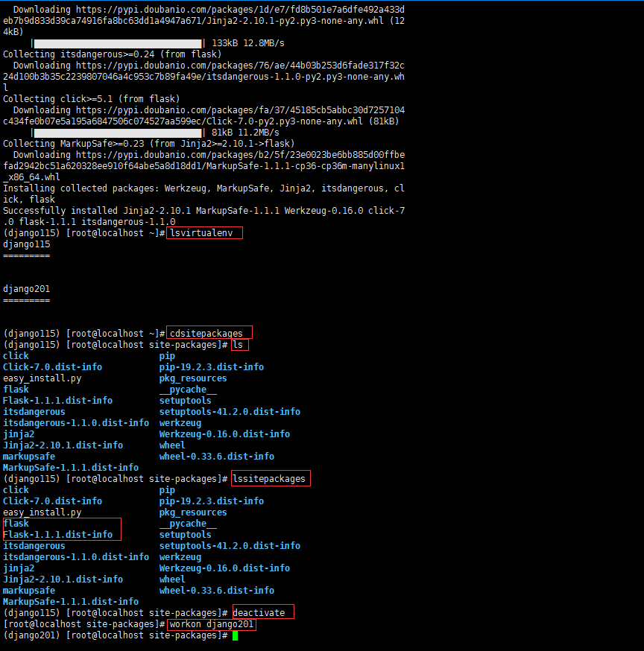The height and width of the screenshot is (651, 644).
Task: Click the 'workon django201' command
Action: tap(212, 624)
